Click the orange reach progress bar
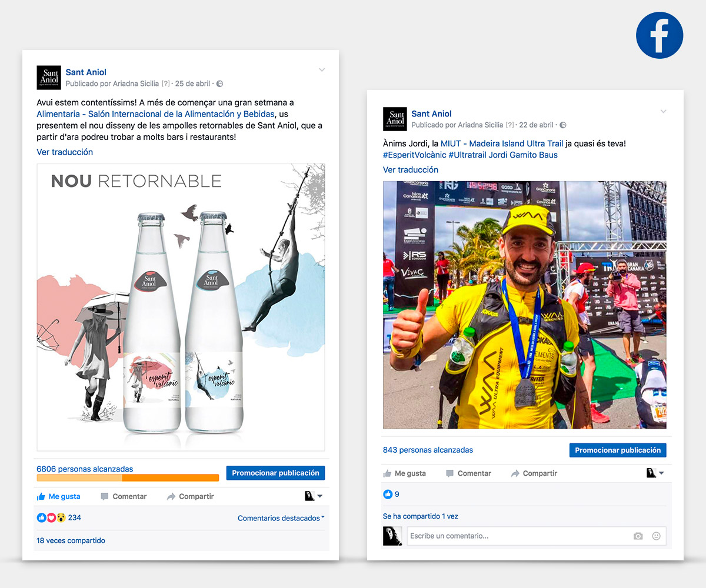 coord(128,478)
